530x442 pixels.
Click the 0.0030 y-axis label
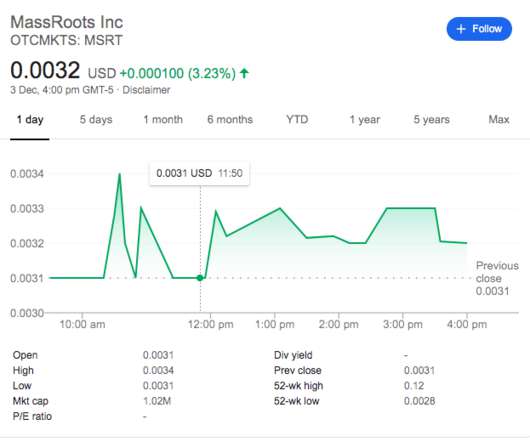point(27,313)
